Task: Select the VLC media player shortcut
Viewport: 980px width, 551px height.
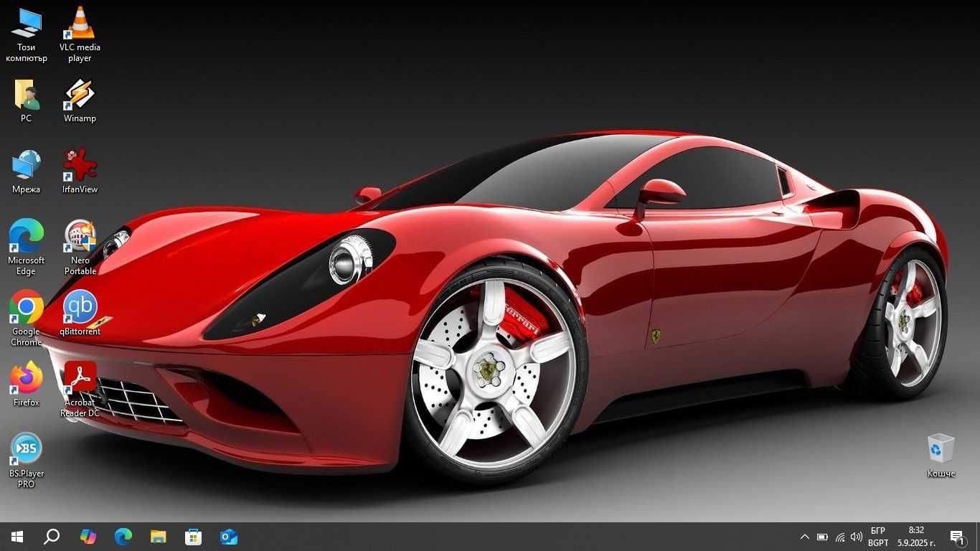Action: [80, 34]
